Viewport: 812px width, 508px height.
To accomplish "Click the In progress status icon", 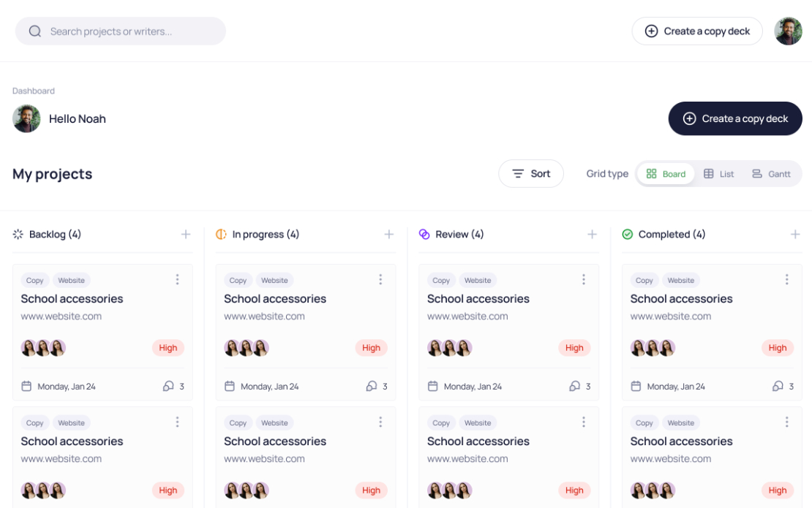I will (x=221, y=235).
